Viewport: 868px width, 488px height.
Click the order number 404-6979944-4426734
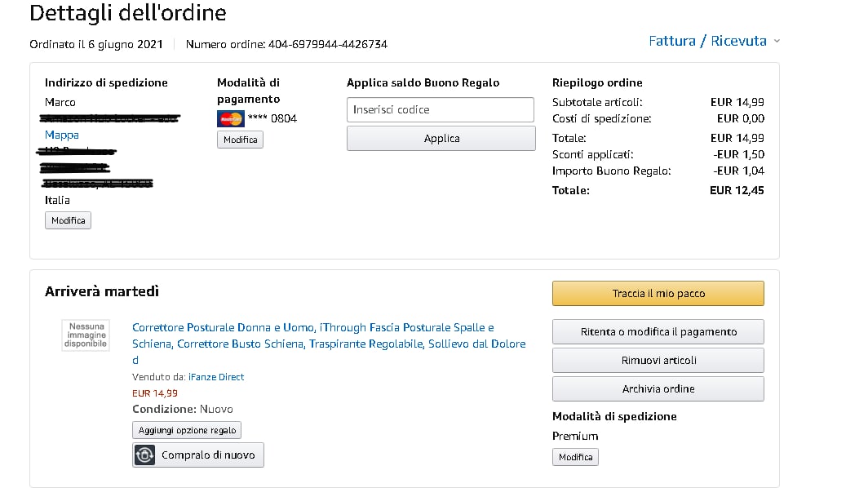click(x=328, y=44)
